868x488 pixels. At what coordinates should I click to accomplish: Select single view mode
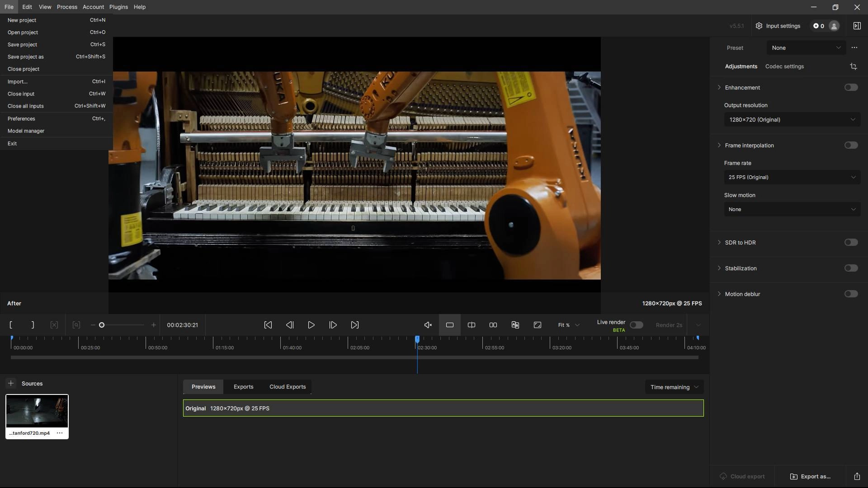tap(450, 325)
